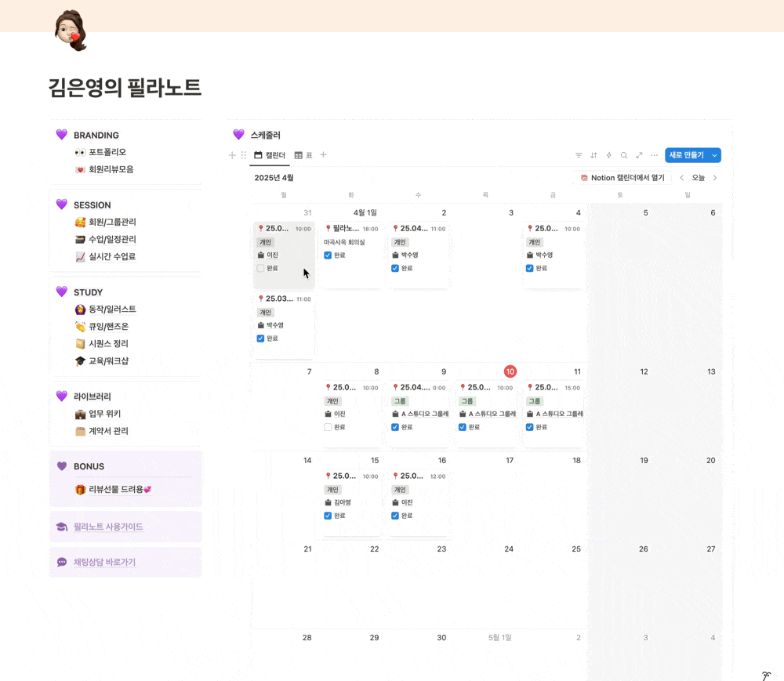Image resolution: width=784 pixels, height=681 pixels.
Task: Click the purple heart beside BRANDING
Action: pos(61,135)
